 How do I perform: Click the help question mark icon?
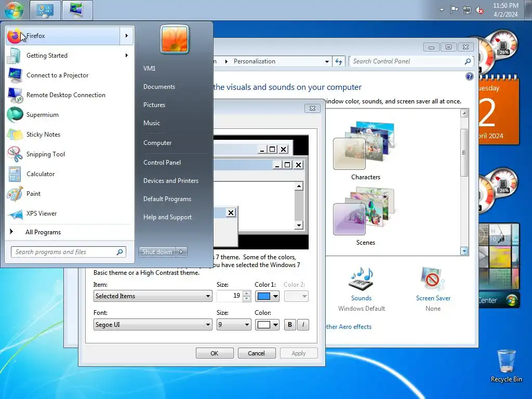tap(469, 76)
